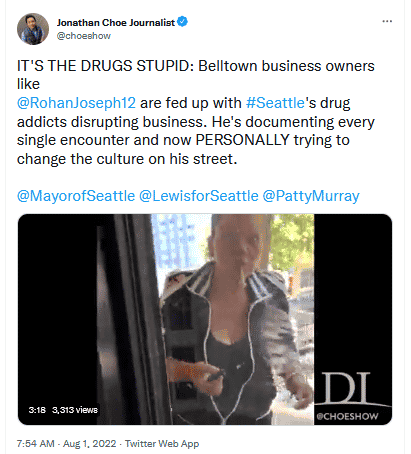The image size is (411, 454).
Task: Open the @PattyMurray mention link
Action: coord(311,196)
